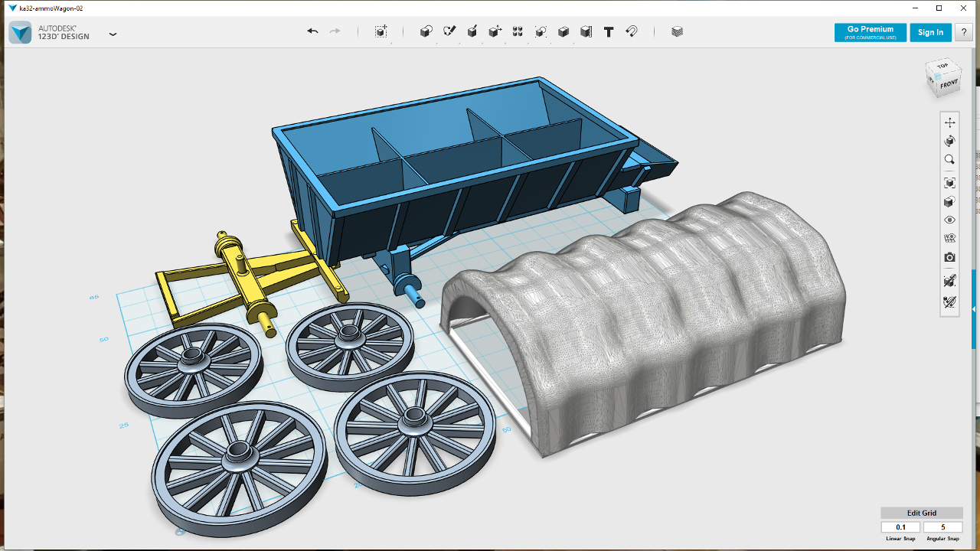Toggle the eye visibility option
The image size is (980, 551).
pyautogui.click(x=949, y=220)
